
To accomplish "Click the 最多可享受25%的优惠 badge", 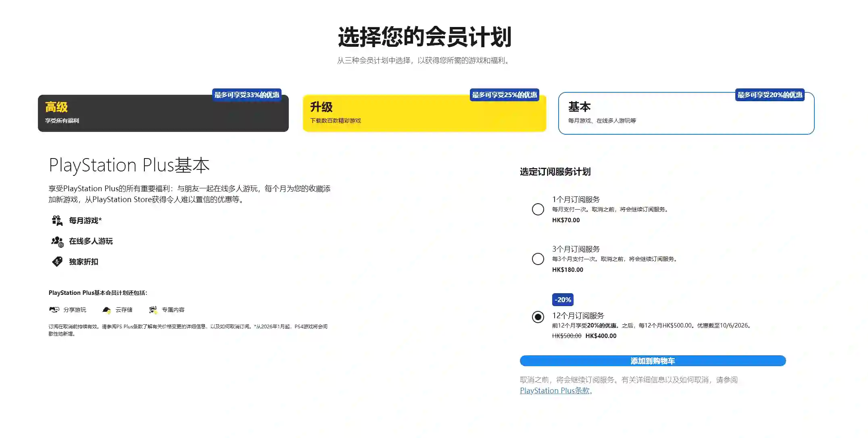I will pyautogui.click(x=505, y=95).
